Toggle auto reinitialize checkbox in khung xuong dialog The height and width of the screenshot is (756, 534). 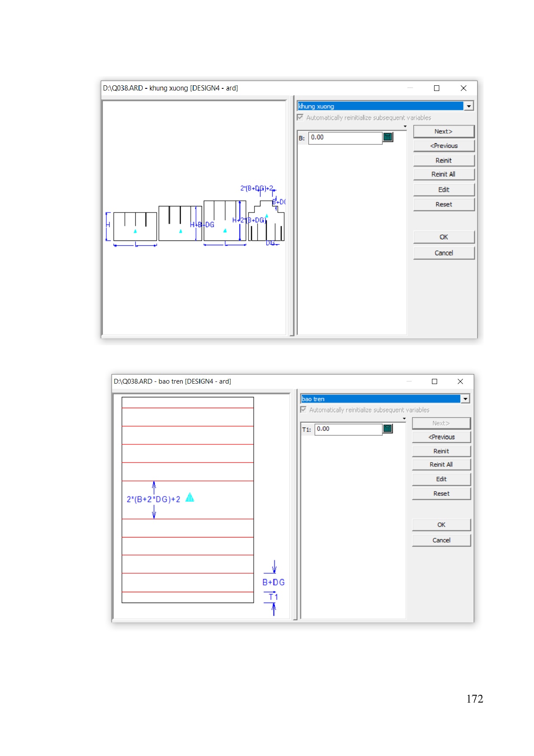[x=301, y=118]
